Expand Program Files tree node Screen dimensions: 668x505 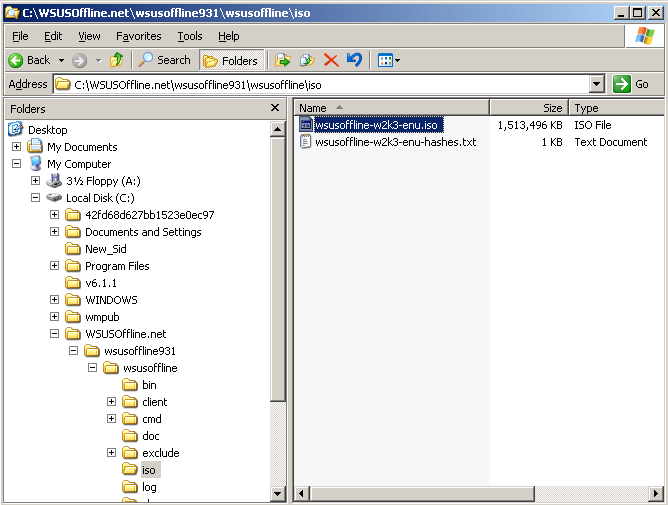pos(54,265)
